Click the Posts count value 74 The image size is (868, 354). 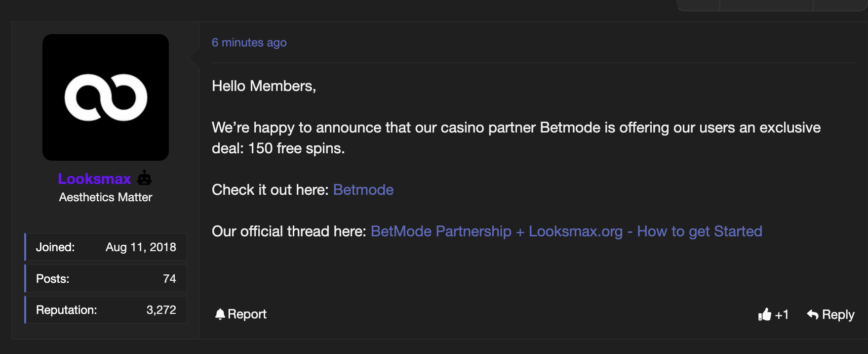[169, 279]
